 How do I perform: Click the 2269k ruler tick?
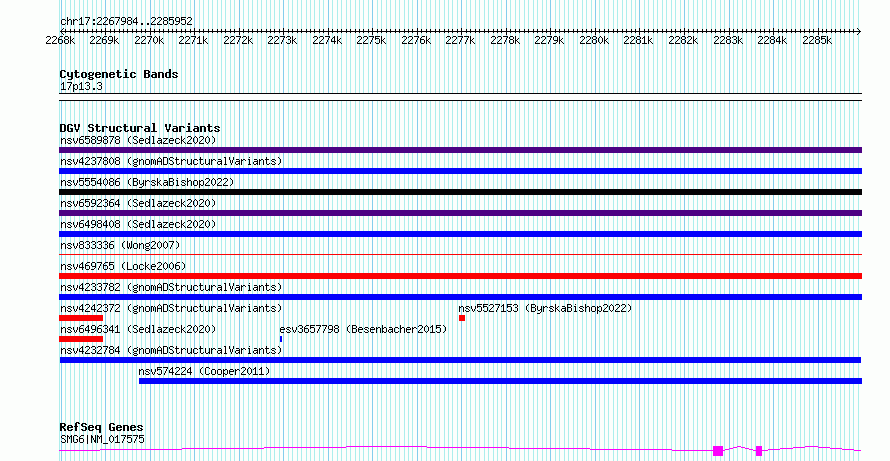[x=104, y=41]
